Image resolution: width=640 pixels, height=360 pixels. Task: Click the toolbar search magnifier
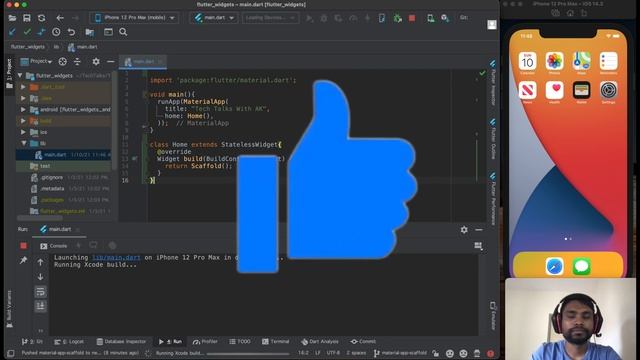pyautogui.click(x=123, y=32)
